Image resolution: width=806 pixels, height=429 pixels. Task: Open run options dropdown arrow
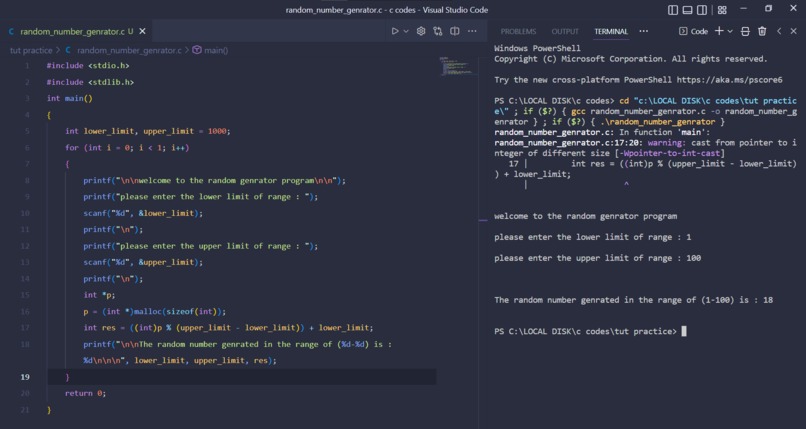pyautogui.click(x=406, y=31)
